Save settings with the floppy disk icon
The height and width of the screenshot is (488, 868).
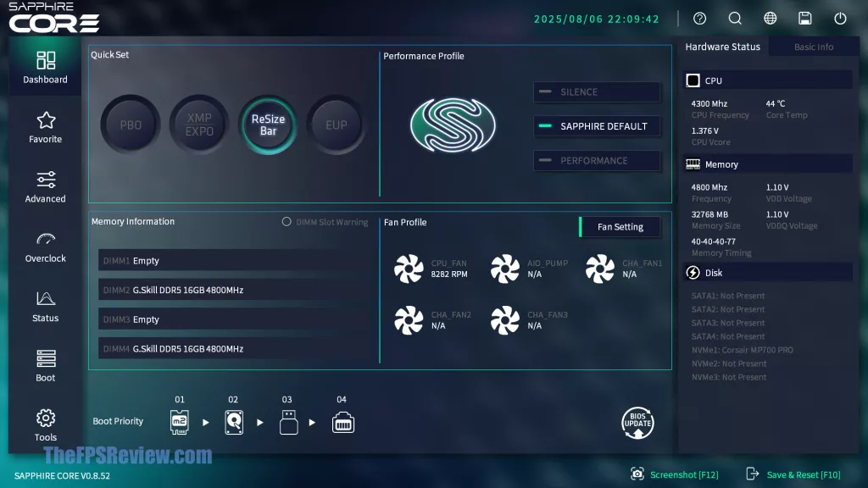coord(805,19)
